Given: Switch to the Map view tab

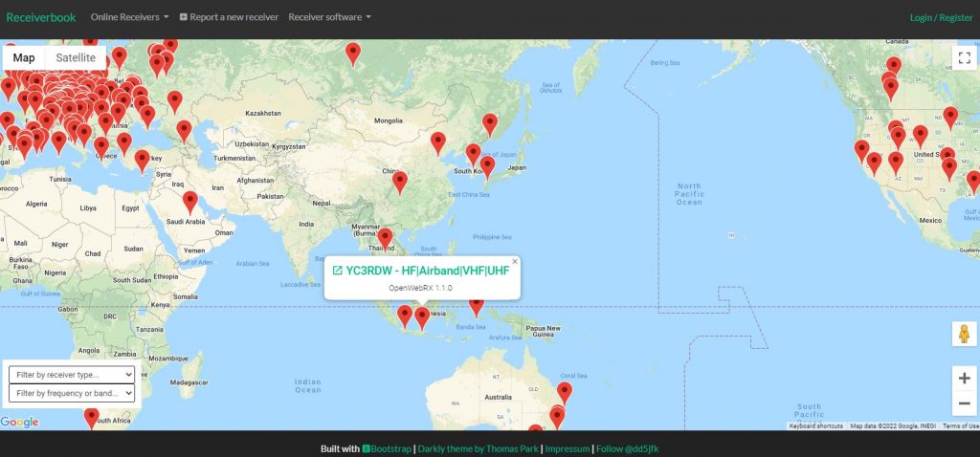Looking at the screenshot, I should pyautogui.click(x=24, y=57).
